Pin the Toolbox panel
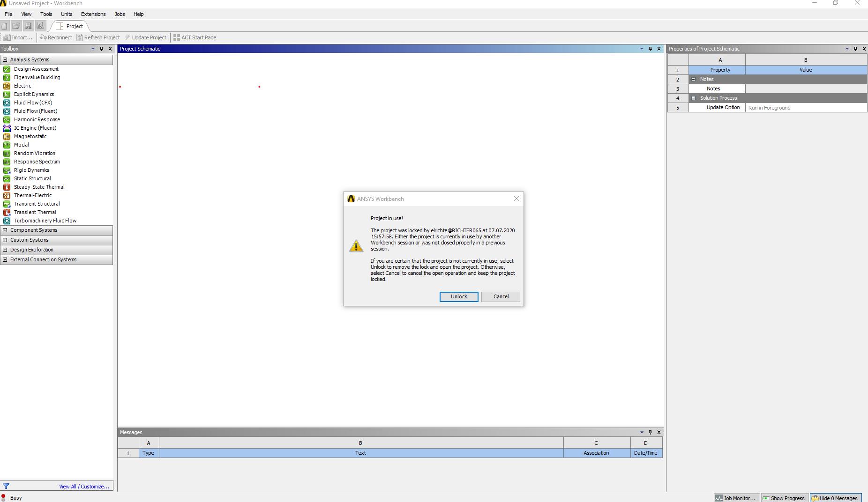Image resolution: width=868 pixels, height=502 pixels. (x=101, y=49)
